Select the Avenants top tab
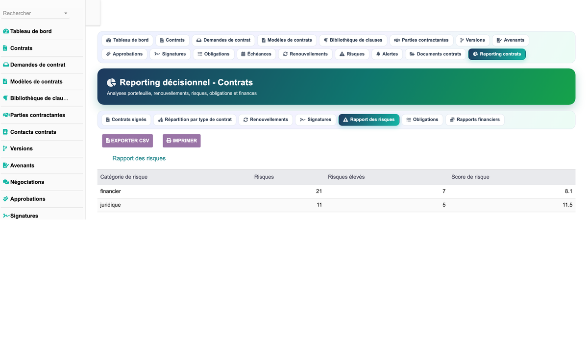Image resolution: width=588 pixels, height=364 pixels. point(511,40)
